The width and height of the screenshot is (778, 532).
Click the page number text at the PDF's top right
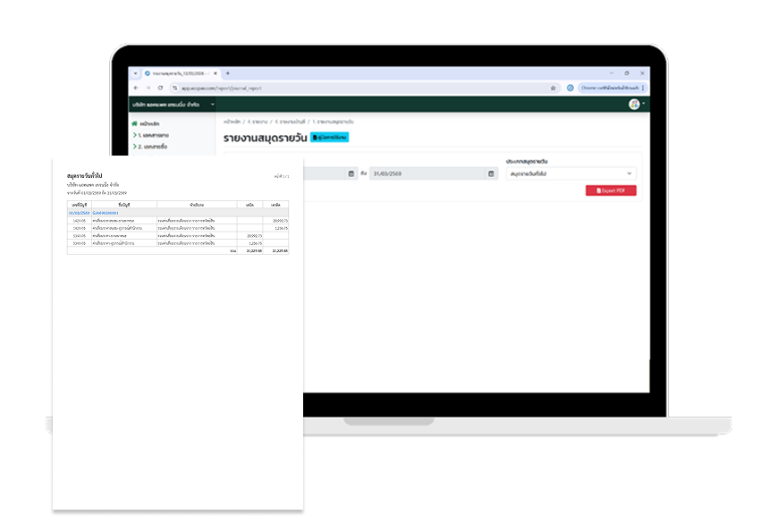point(282,176)
